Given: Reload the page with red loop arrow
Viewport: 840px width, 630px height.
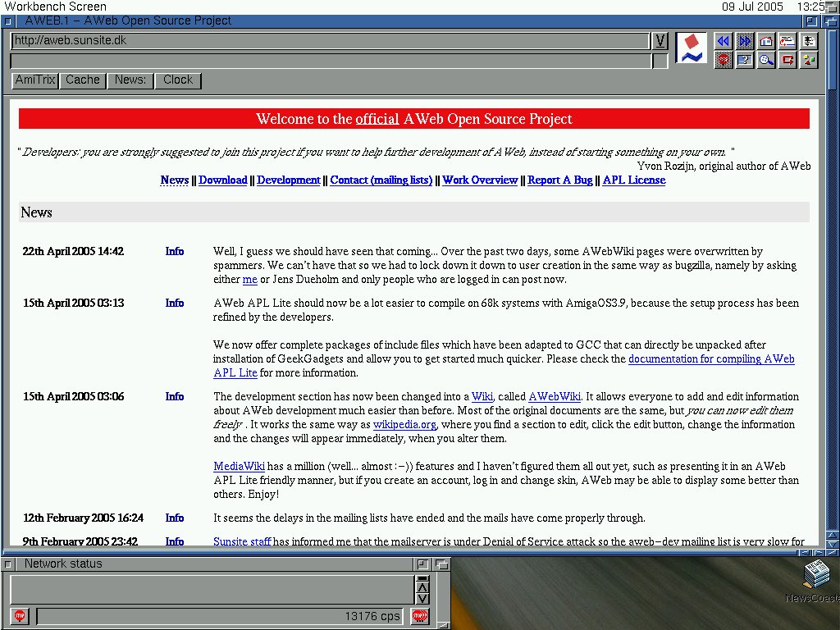Looking at the screenshot, I should pyautogui.click(x=787, y=59).
